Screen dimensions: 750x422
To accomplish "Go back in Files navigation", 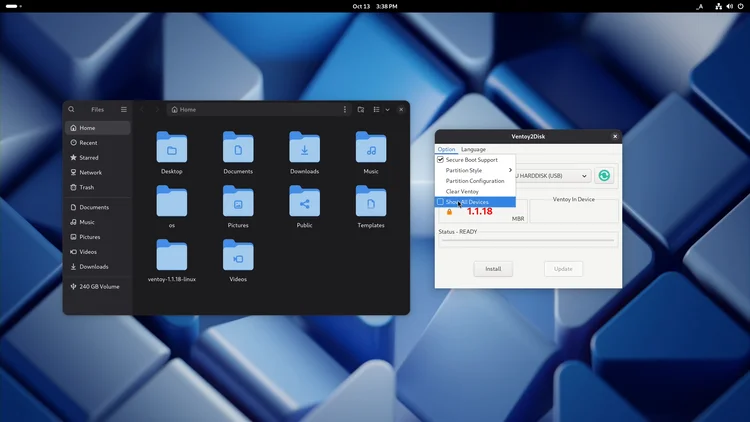I will click(x=142, y=110).
